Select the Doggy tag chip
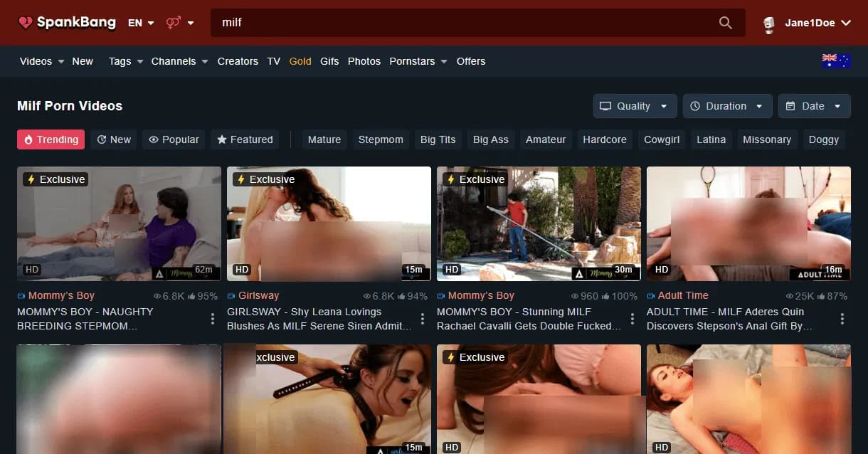Viewport: 868px width, 454px height. 824,139
